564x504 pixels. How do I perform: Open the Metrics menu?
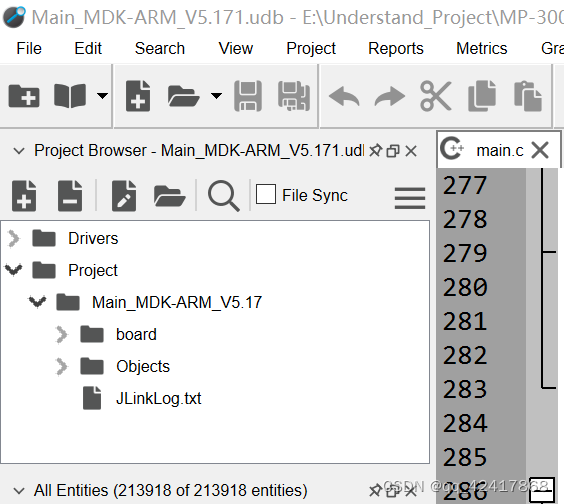click(x=482, y=48)
